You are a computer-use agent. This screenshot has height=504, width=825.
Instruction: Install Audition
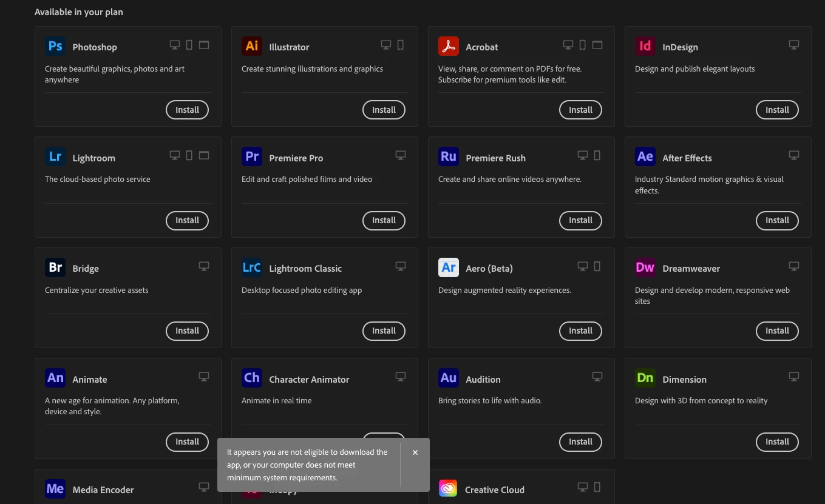click(580, 442)
